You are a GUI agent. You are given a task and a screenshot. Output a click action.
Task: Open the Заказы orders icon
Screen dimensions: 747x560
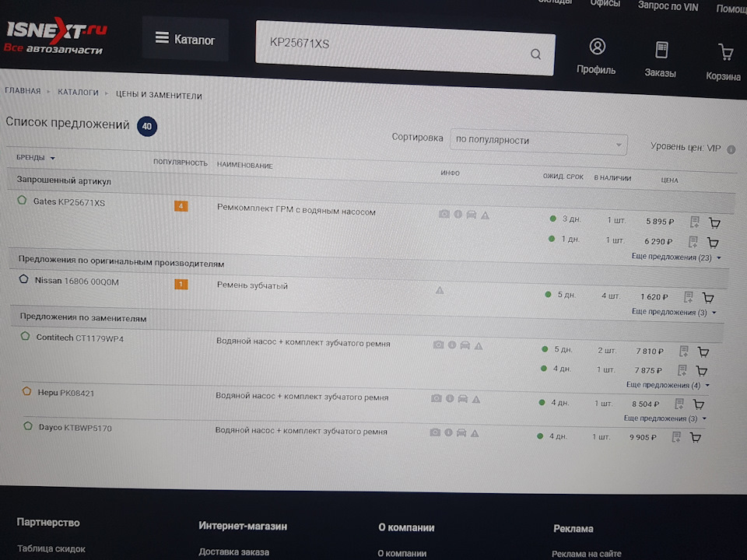click(x=662, y=49)
